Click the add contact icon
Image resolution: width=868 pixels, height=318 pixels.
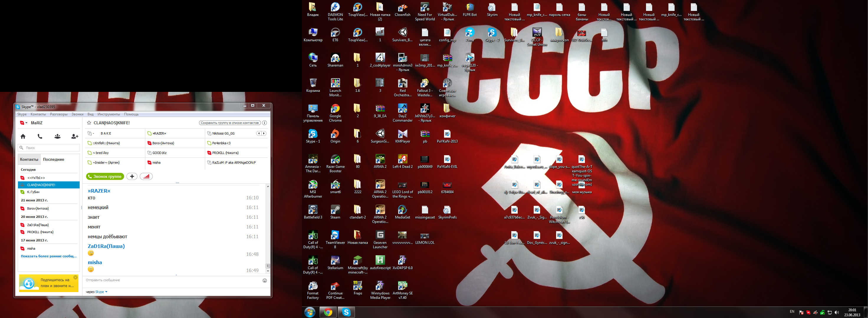coord(75,136)
